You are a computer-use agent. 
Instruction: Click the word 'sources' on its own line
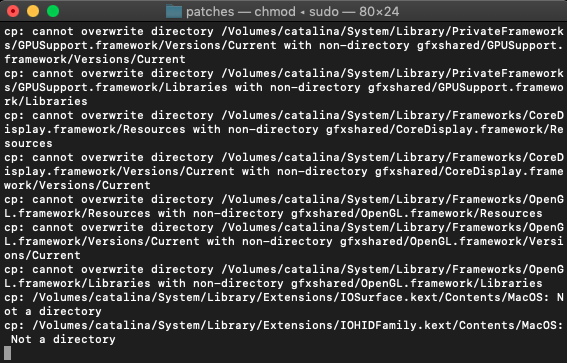[x=28, y=143]
